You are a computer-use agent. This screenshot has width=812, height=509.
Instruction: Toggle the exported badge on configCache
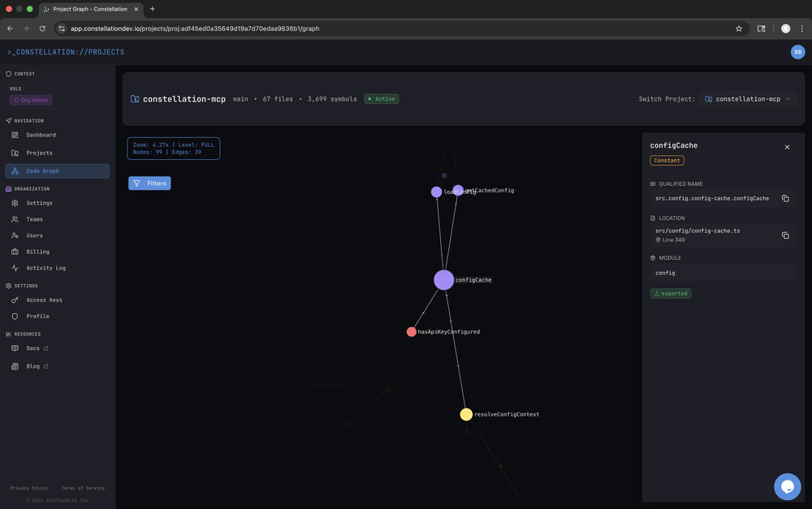[671, 293]
